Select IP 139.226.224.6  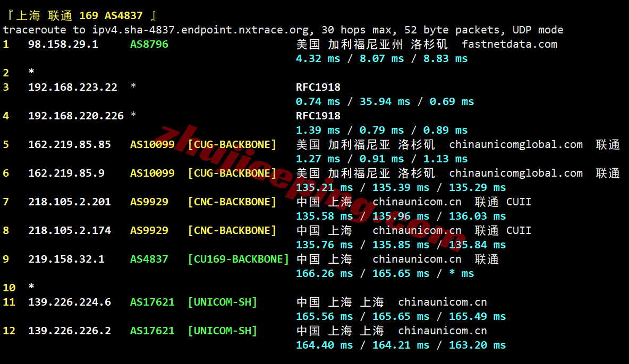coord(70,302)
